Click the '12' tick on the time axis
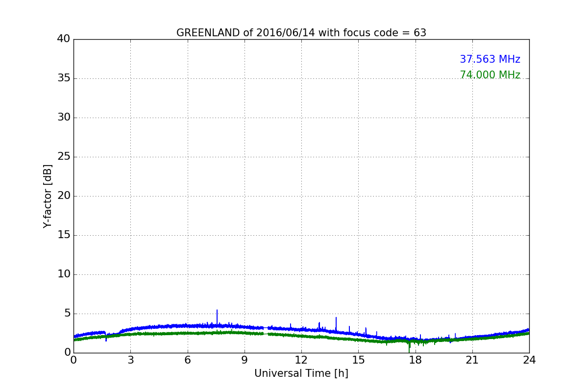The height and width of the screenshot is (392, 588). 301,360
